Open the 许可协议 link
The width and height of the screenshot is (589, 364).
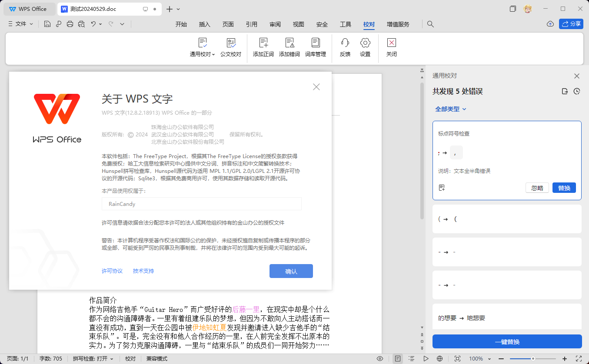112,271
